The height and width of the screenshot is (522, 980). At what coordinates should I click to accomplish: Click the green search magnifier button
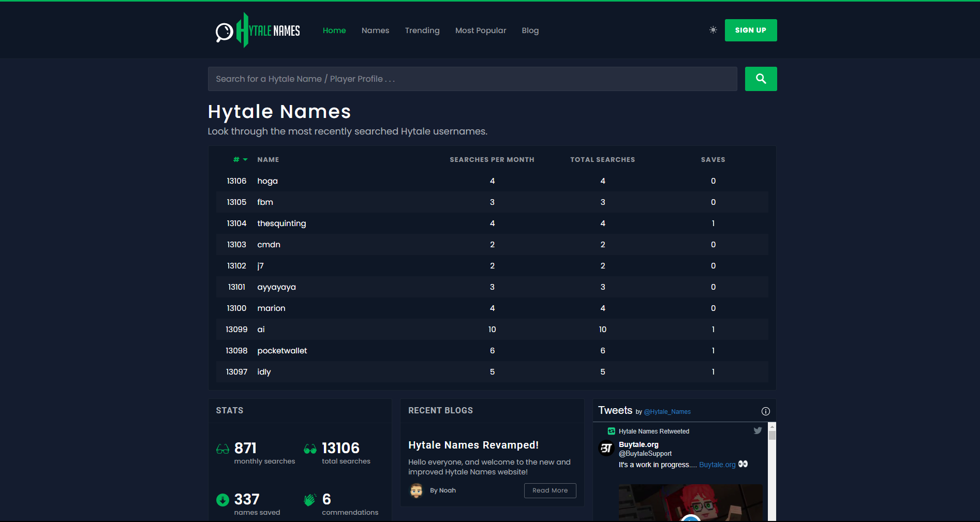(x=761, y=79)
